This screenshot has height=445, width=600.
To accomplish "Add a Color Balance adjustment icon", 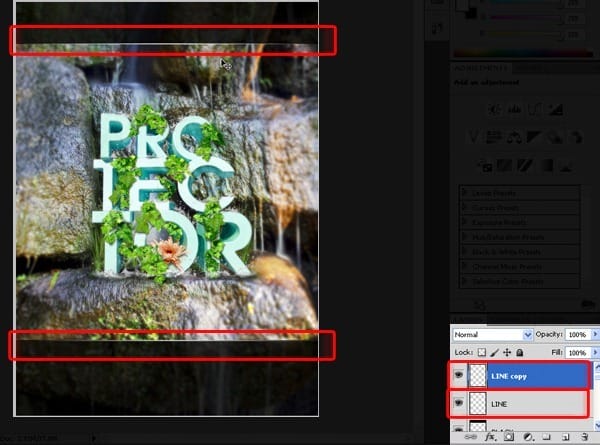I will click(x=515, y=137).
